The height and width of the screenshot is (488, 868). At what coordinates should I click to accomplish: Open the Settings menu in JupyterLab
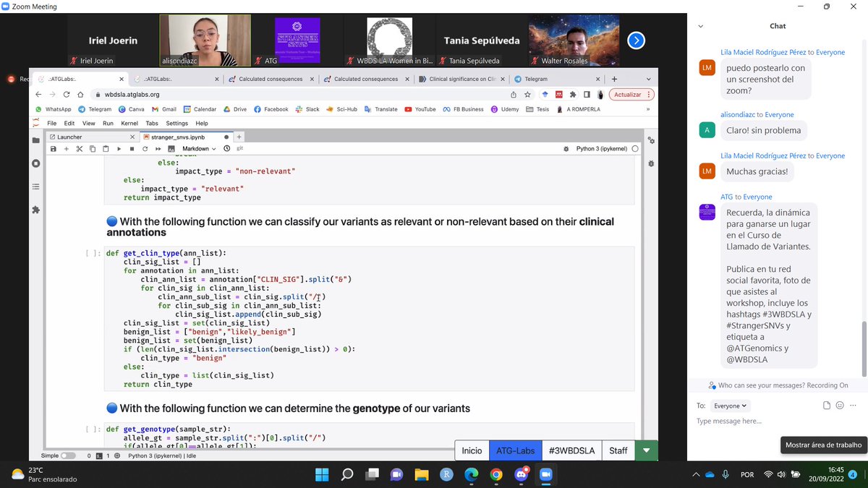177,124
